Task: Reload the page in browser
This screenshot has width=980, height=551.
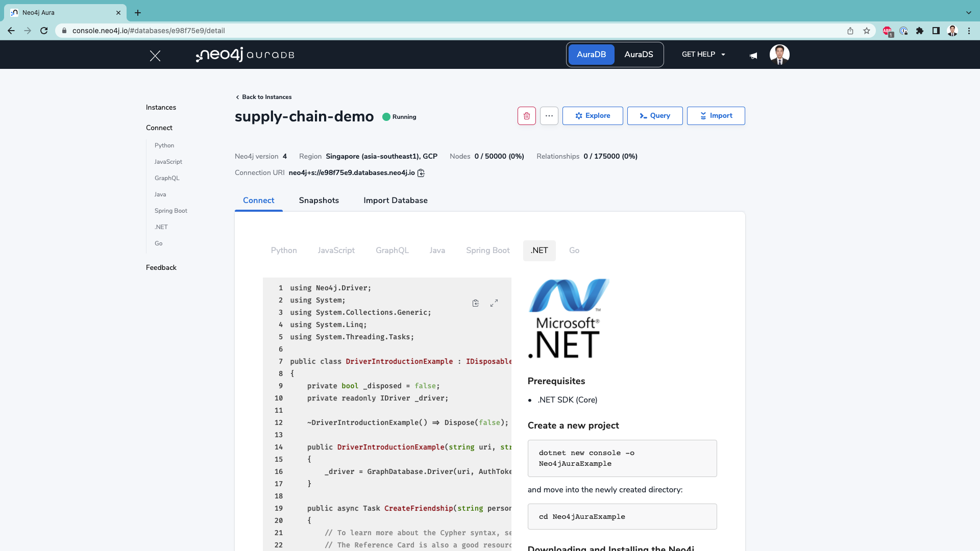Action: click(44, 31)
